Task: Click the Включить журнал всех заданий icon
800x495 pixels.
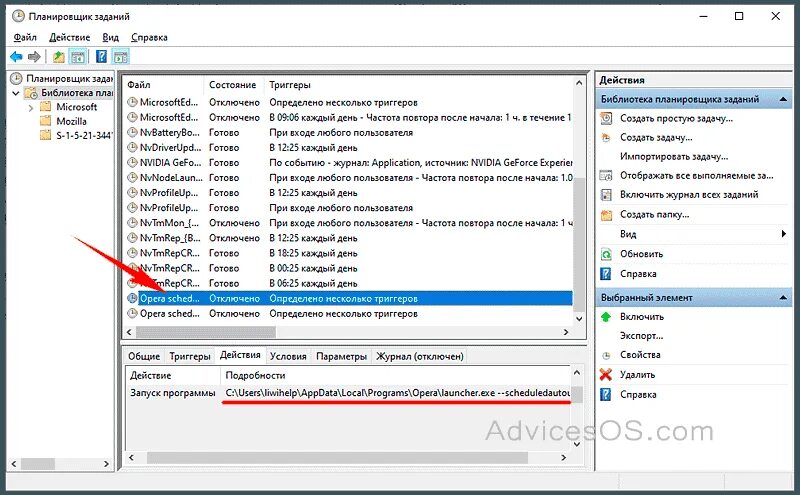Action: pyautogui.click(x=606, y=195)
